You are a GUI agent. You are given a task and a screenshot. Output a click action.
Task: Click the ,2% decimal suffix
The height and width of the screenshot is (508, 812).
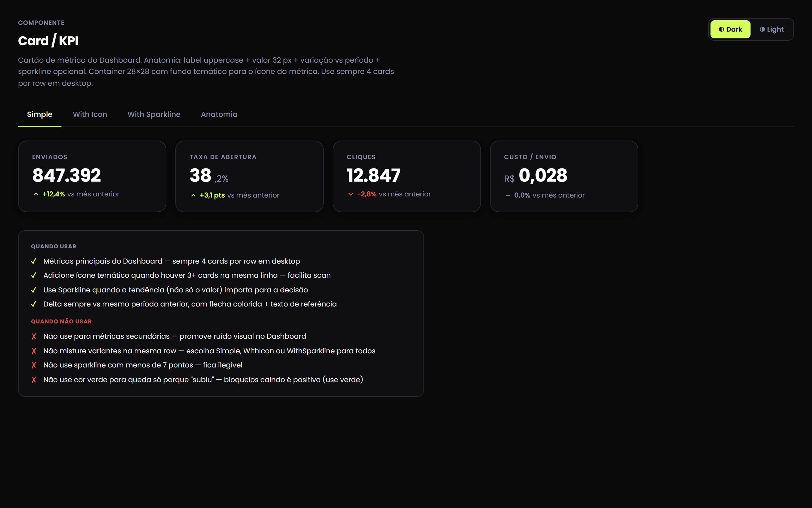(x=221, y=179)
